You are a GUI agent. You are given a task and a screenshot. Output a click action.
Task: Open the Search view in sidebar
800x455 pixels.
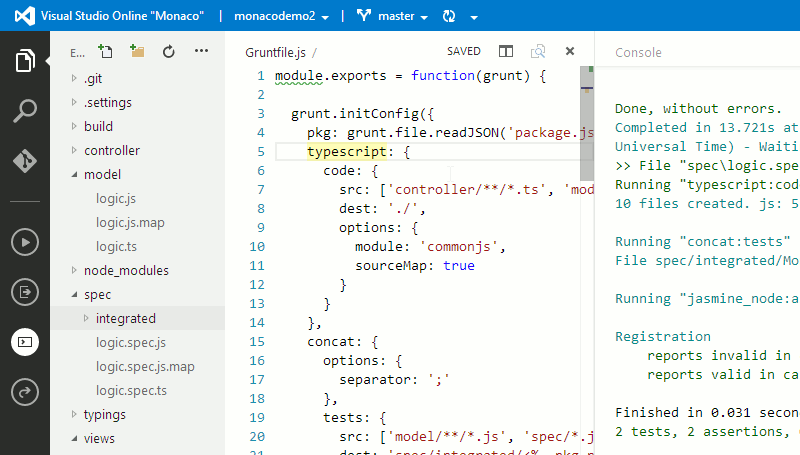[x=25, y=111]
